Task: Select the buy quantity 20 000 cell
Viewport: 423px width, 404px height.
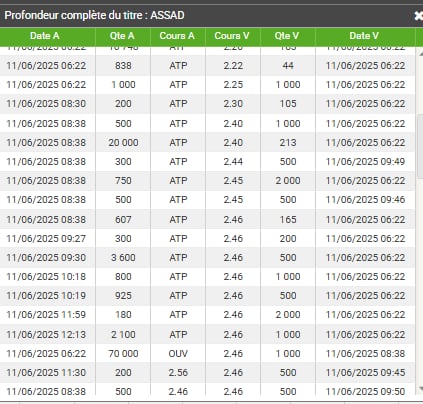Action: pos(123,143)
